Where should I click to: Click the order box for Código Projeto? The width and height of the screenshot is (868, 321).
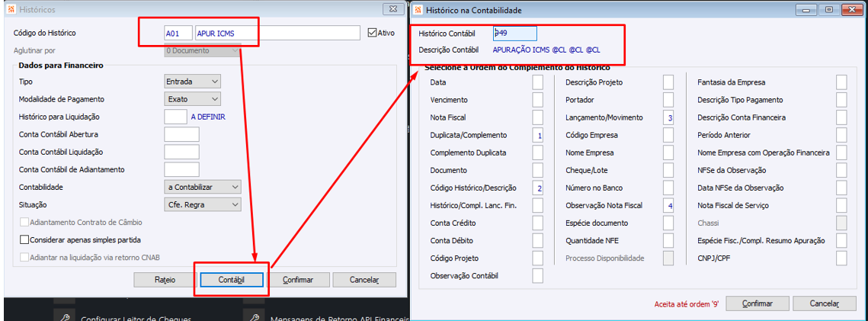coord(537,258)
